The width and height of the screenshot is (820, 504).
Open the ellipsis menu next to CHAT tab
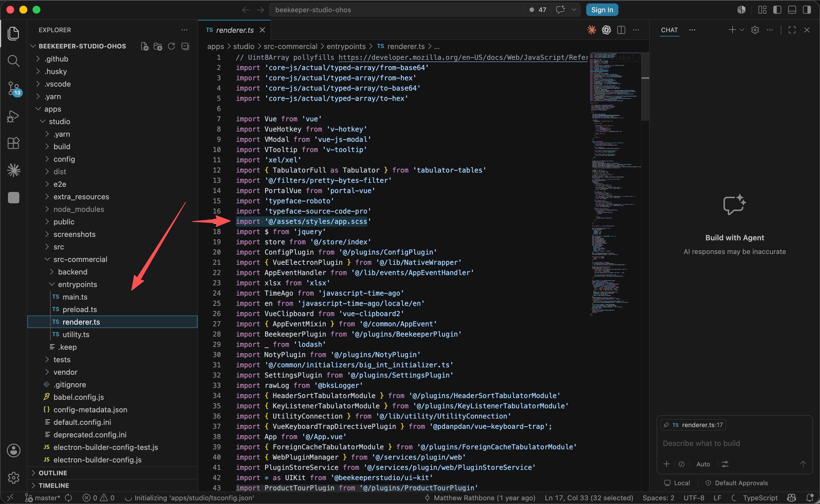[x=692, y=30]
